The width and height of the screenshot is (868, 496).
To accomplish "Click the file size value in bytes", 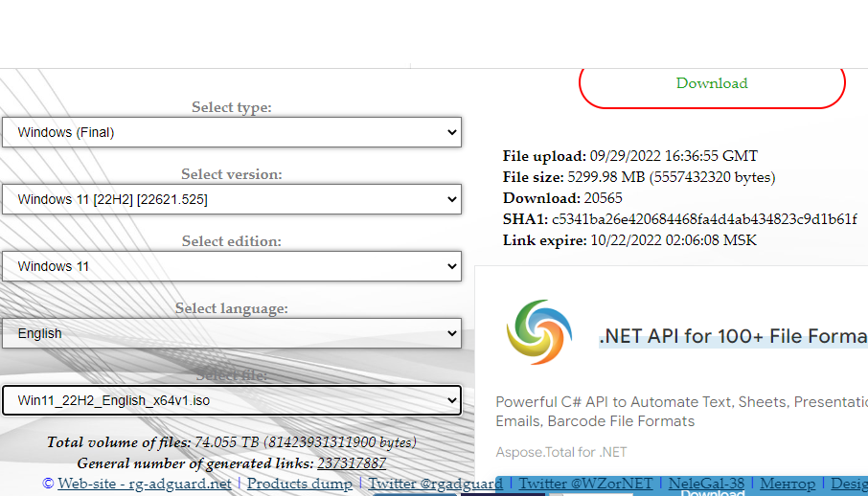I will coord(712,177).
